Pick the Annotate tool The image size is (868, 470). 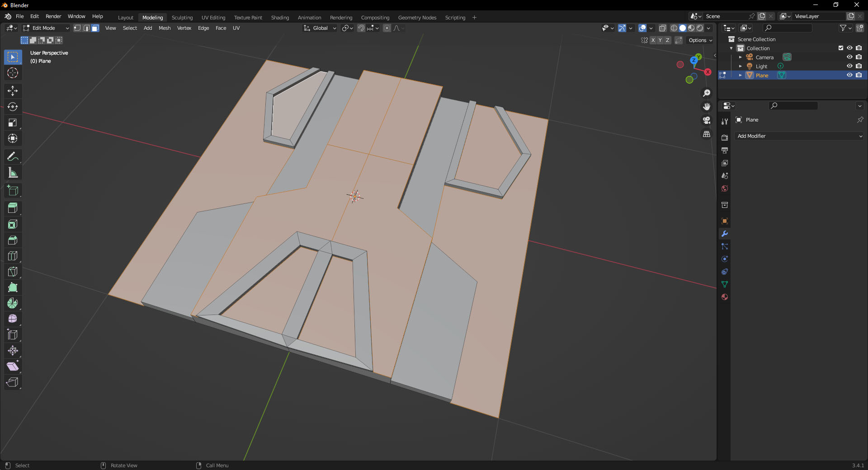coord(13,157)
